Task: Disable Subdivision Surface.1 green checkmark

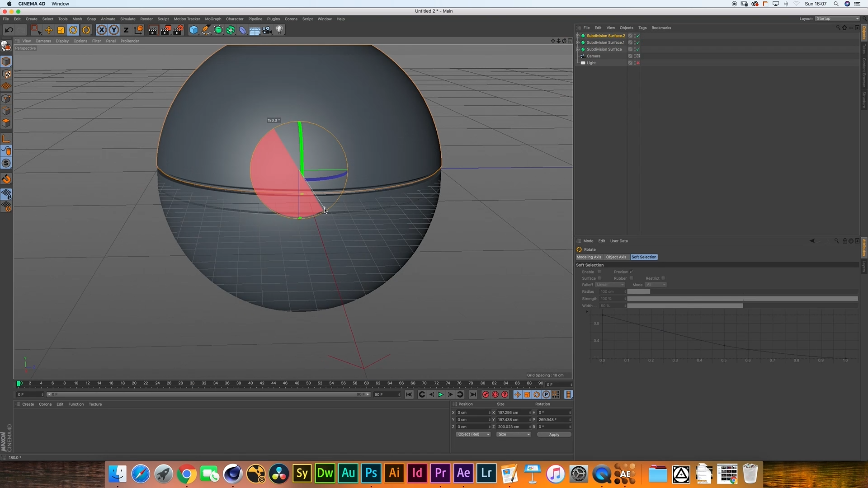Action: pyautogui.click(x=638, y=42)
